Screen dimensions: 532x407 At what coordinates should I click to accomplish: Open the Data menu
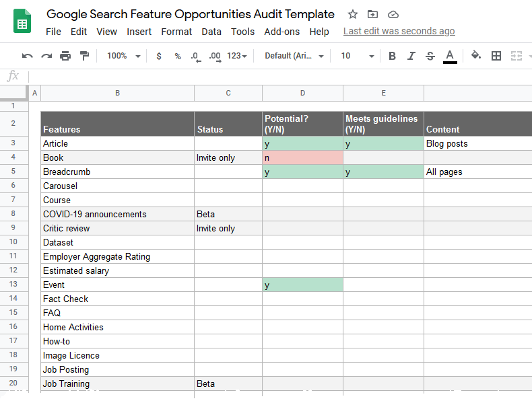click(x=211, y=32)
